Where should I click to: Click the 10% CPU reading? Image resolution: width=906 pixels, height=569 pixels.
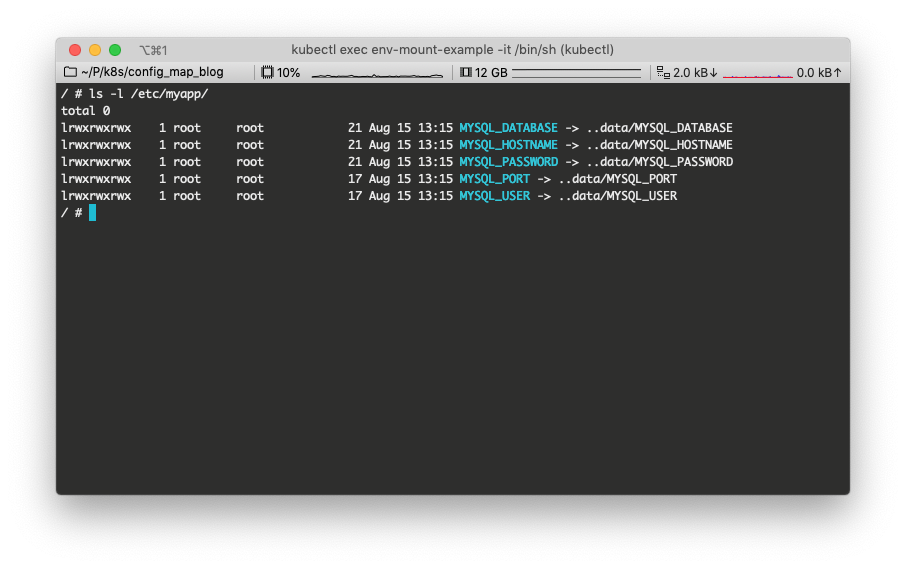pos(288,73)
